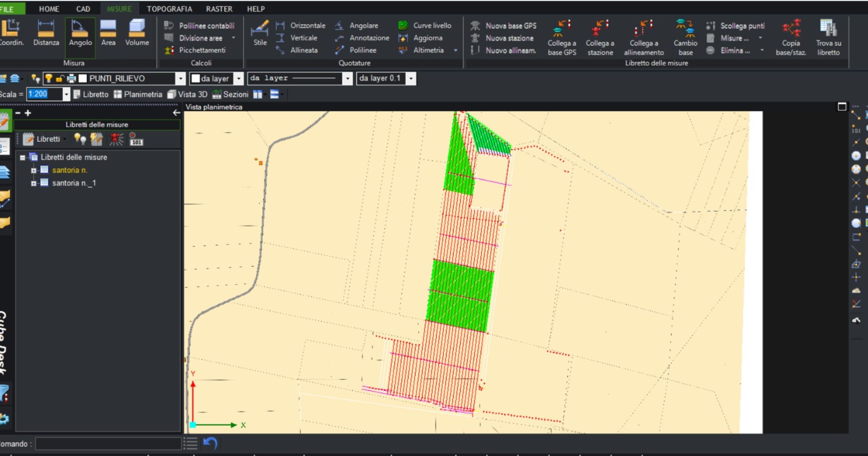Screen dimensions: 868x456
Task: Click the 101 point numbering icon
Action: [136, 139]
